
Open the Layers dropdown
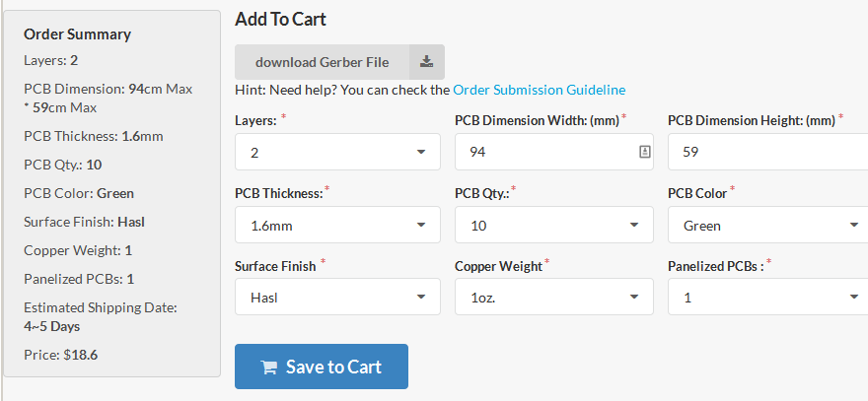click(x=337, y=152)
